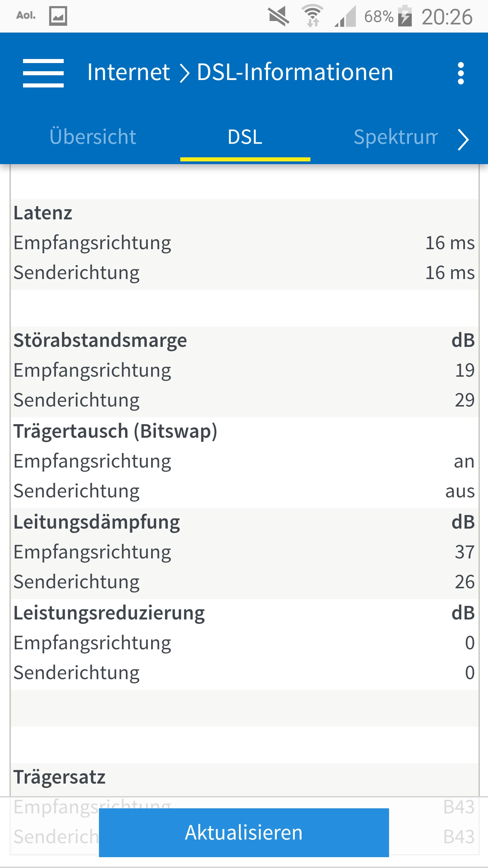Tap the Leitungsdämpfung section heading
The height and width of the screenshot is (868, 488).
click(97, 522)
